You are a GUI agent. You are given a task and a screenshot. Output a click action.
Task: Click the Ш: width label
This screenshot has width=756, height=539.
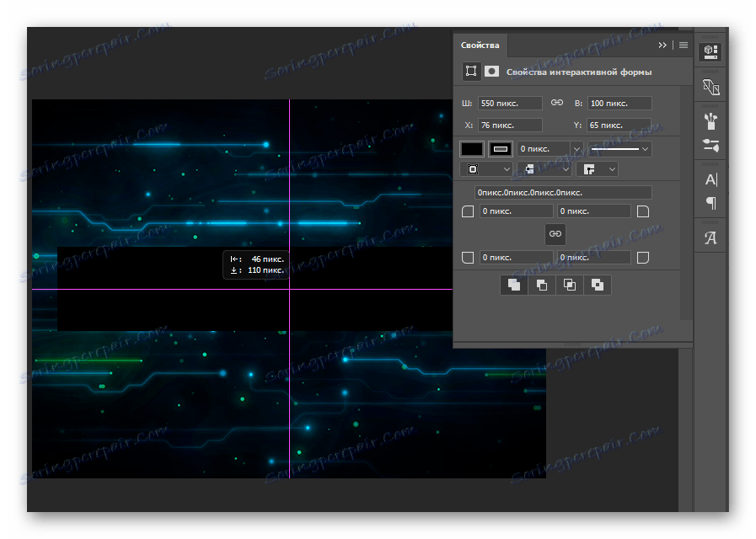tap(466, 103)
